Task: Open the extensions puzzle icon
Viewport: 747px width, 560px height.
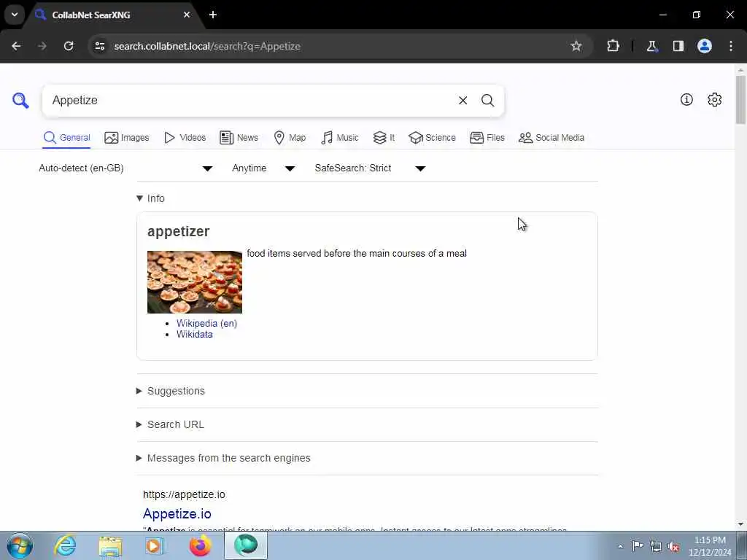Action: pyautogui.click(x=613, y=46)
